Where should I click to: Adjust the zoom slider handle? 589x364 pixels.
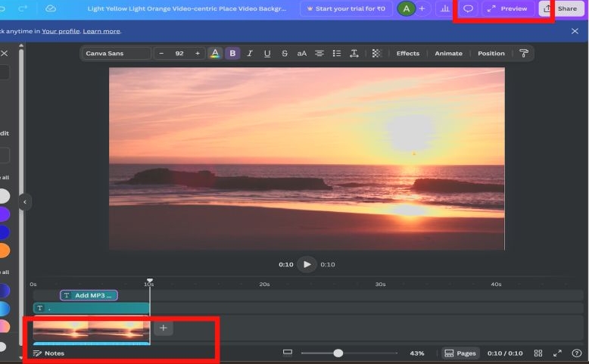338,353
